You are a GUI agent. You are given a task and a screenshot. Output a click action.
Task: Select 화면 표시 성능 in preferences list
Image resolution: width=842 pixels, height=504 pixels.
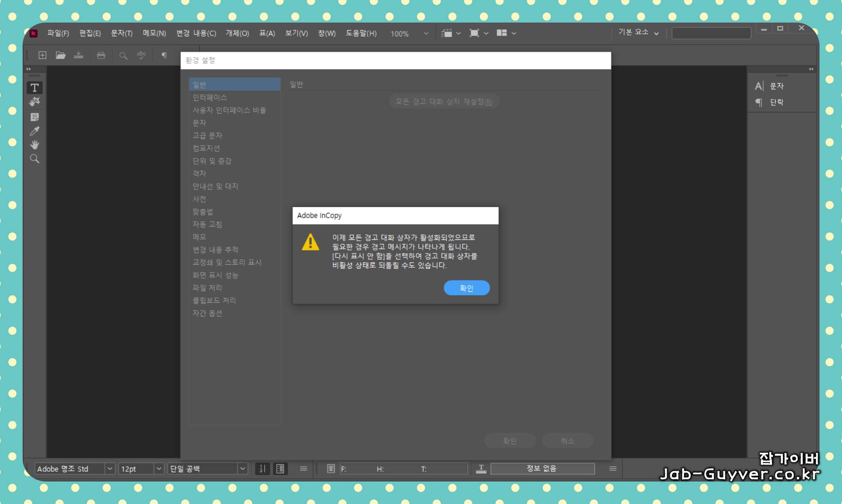235,275
